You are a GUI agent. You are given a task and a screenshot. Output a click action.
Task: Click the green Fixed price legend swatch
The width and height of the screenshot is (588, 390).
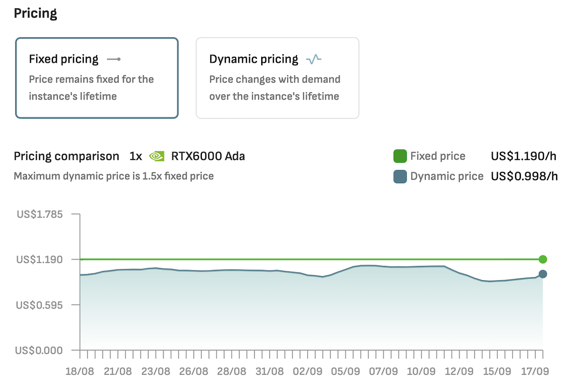coord(400,156)
